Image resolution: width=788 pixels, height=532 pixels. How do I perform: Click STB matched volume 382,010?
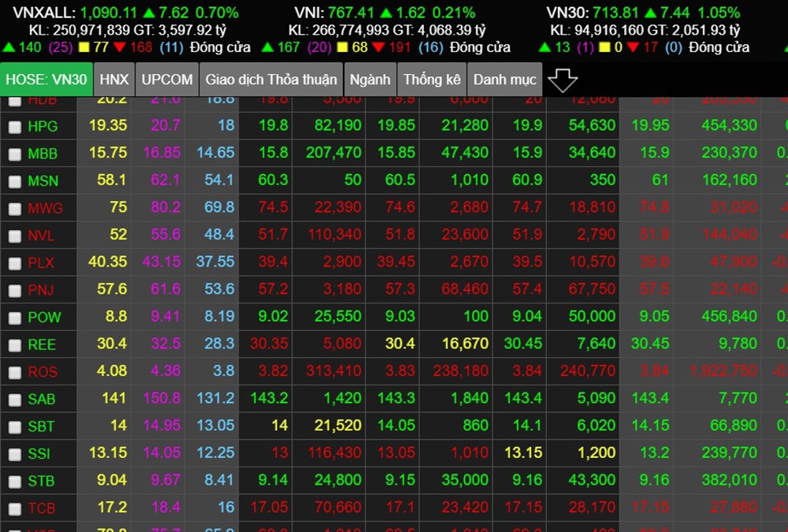coord(729,480)
